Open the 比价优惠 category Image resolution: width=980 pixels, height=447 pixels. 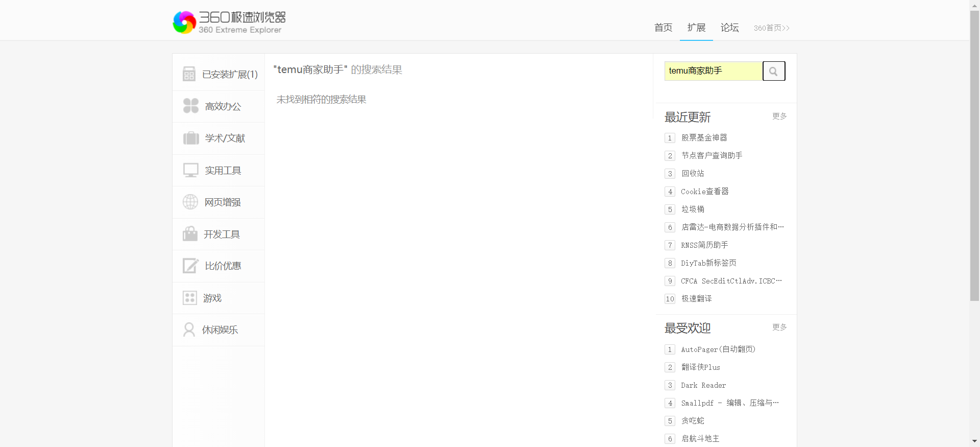[218, 266]
